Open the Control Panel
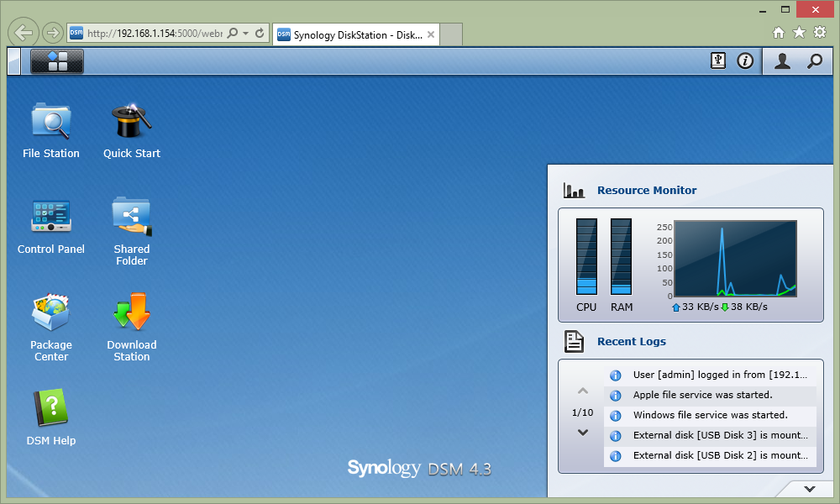 pos(51,226)
